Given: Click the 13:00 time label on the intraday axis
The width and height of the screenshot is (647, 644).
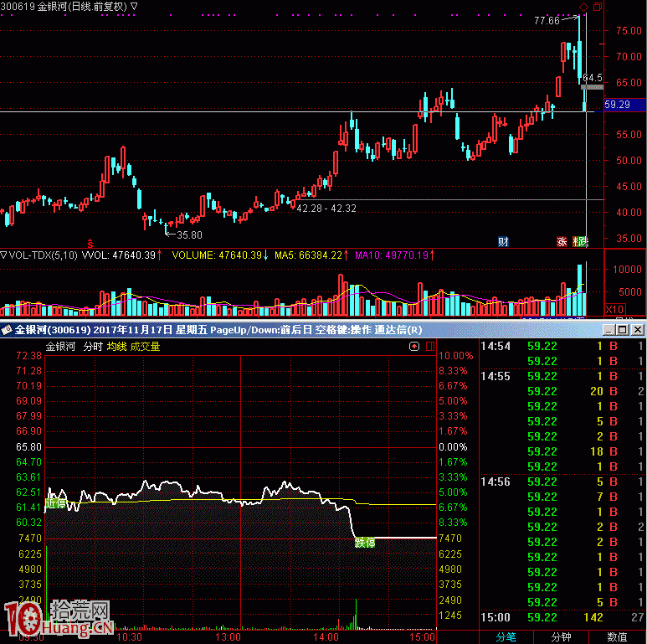Looking at the screenshot, I should pyautogui.click(x=228, y=637).
